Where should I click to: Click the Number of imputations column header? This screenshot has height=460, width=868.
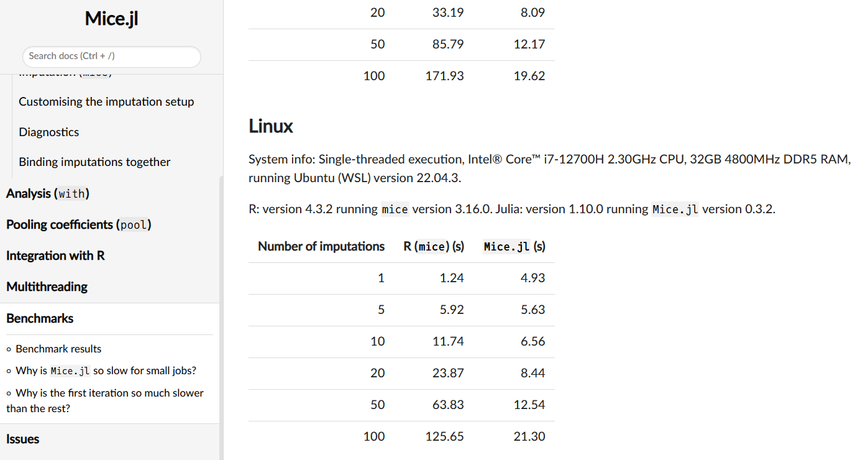[x=321, y=247]
